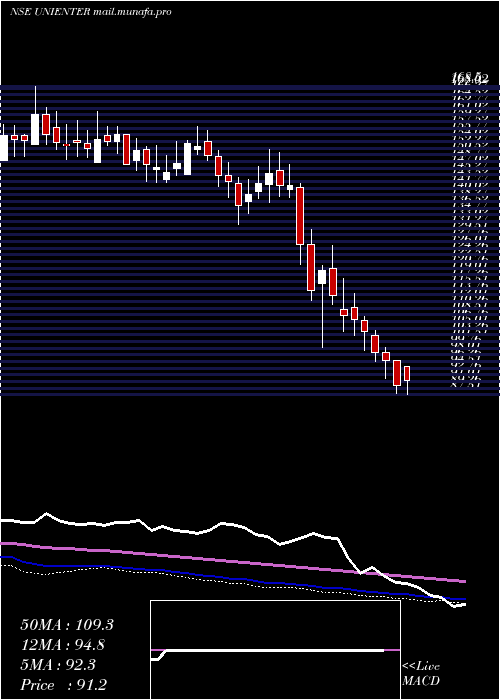Viewport: 500px width, 700px height.
Task: Click the 140.02 price axis label
Action: [x=470, y=184]
